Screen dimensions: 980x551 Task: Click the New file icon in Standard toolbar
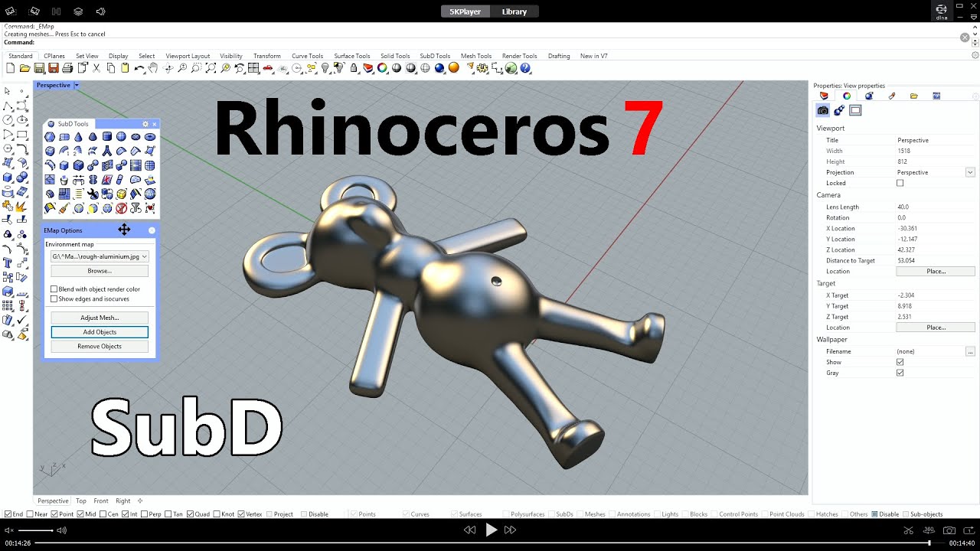point(10,68)
